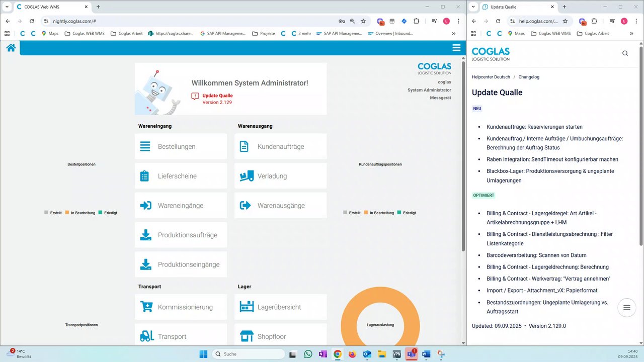644x362 pixels.
Task: Open the apps grid in left bookmarks bar
Action: pyautogui.click(x=7, y=34)
